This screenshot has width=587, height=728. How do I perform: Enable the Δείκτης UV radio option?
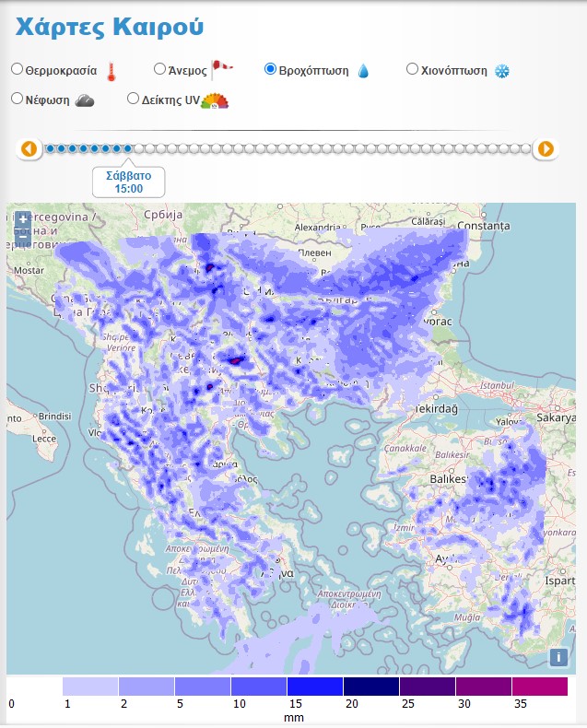(133, 98)
